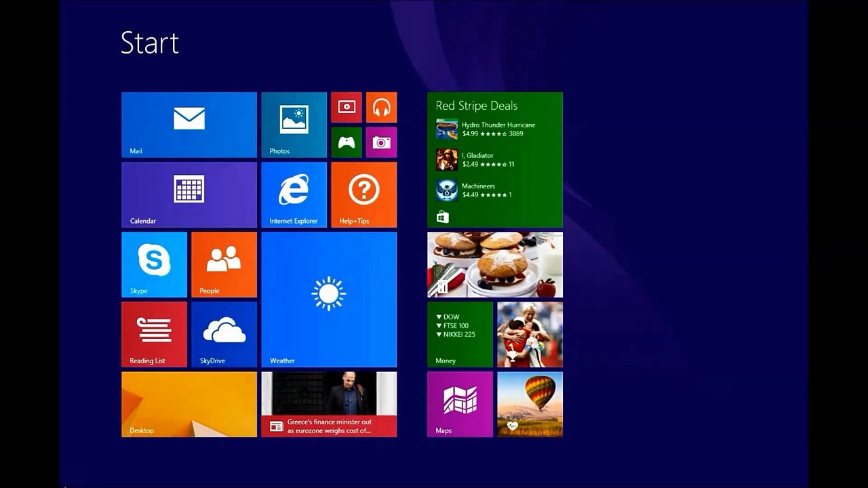Viewport: 868px width, 488px height.
Task: Open the Store Red Stripe Deals tile
Action: coord(495,160)
